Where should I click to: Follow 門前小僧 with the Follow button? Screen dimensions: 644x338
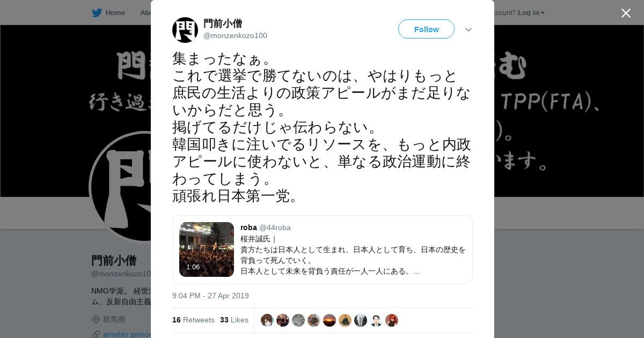coord(426,29)
